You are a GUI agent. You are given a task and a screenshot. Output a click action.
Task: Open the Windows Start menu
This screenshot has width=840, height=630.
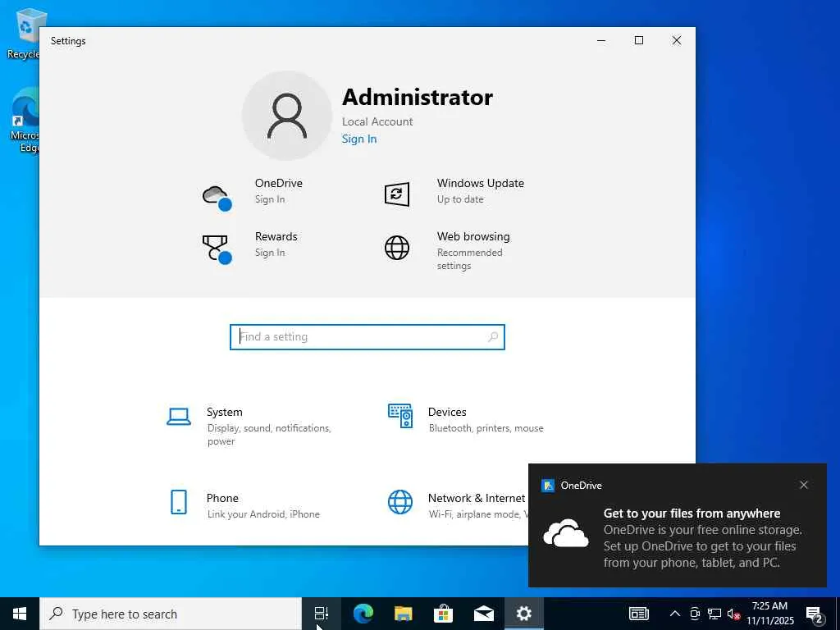pyautogui.click(x=20, y=614)
